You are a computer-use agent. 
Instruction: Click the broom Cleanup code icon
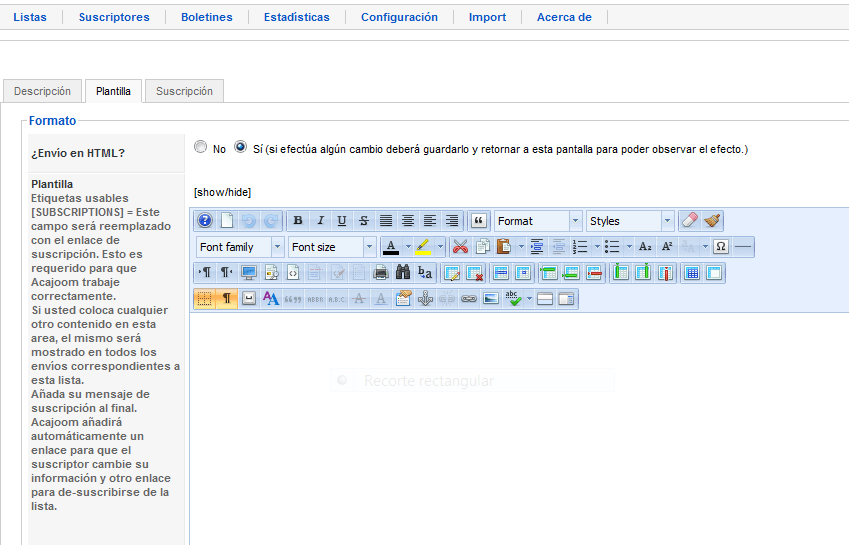[x=712, y=221]
